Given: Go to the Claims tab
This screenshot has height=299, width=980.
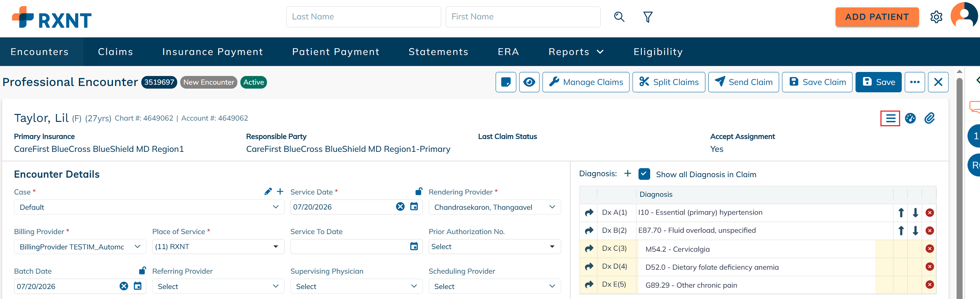Looking at the screenshot, I should (115, 52).
